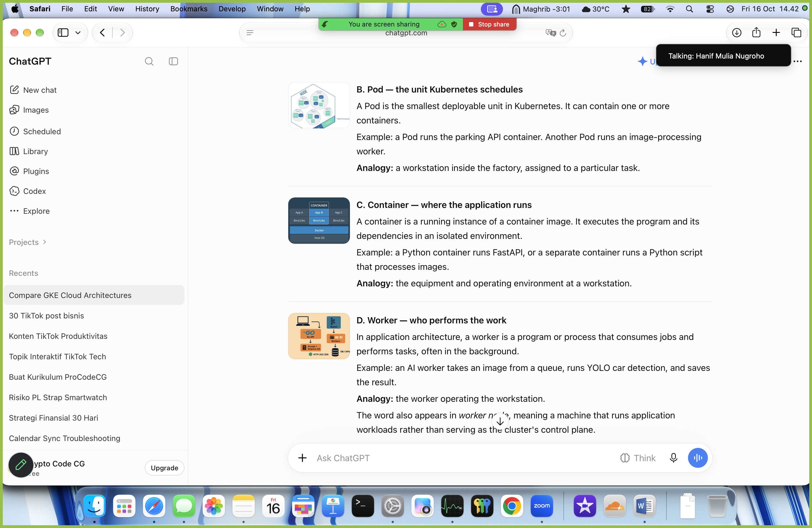Viewport: 812px width, 528px height.
Task: Open the History menu
Action: point(147,9)
